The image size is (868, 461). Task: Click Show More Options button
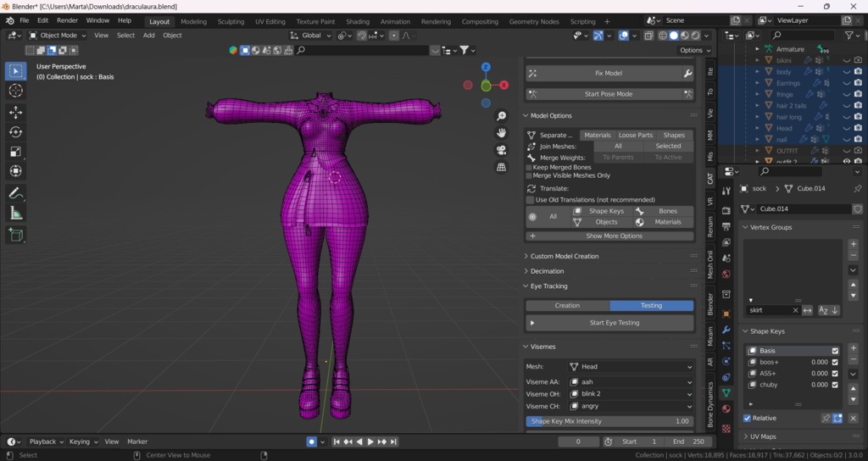(x=609, y=236)
